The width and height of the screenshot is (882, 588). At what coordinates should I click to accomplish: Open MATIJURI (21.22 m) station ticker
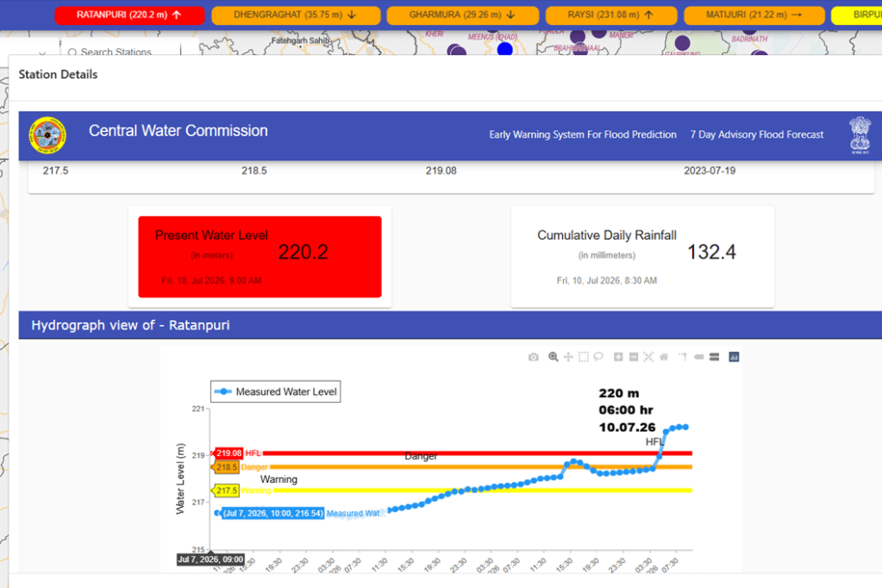[754, 16]
